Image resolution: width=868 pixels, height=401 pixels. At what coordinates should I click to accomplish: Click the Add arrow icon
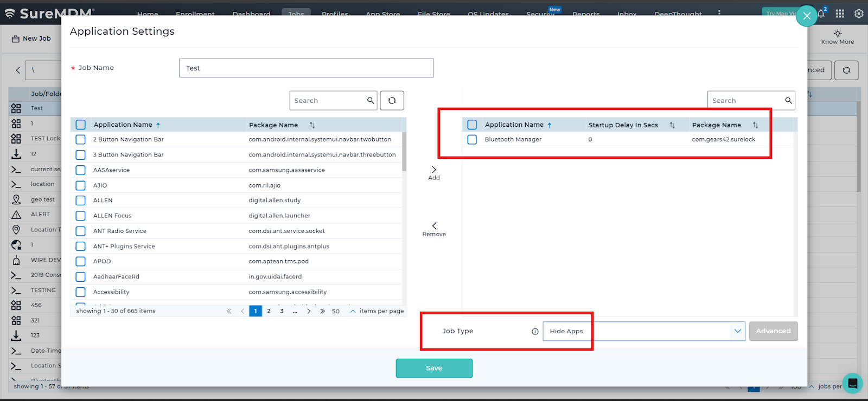pos(434,170)
